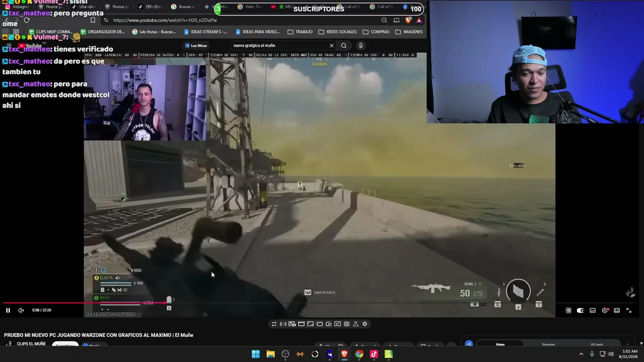Screen dimensions: 644x362
Task: Switch to the Halo browser tab
Action: click(x=250, y=7)
